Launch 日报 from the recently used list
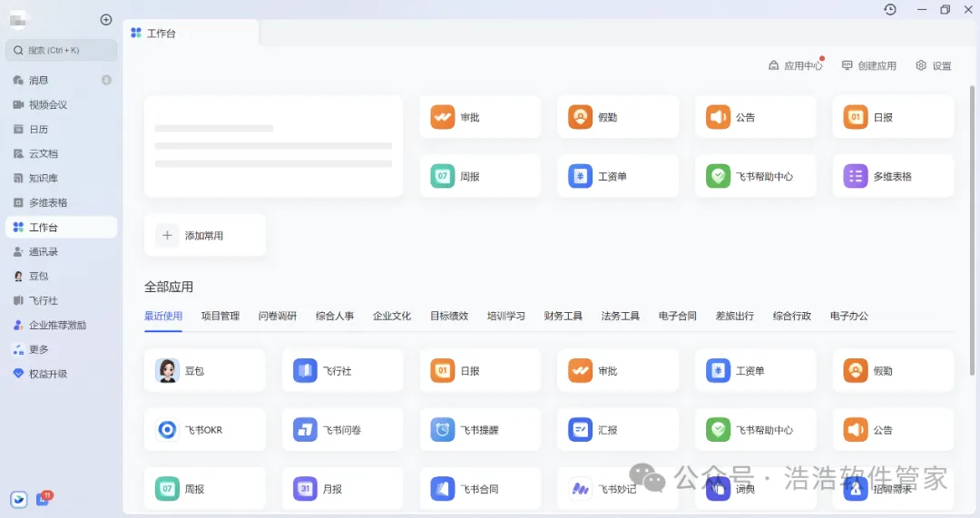The width and height of the screenshot is (980, 518). [x=480, y=370]
